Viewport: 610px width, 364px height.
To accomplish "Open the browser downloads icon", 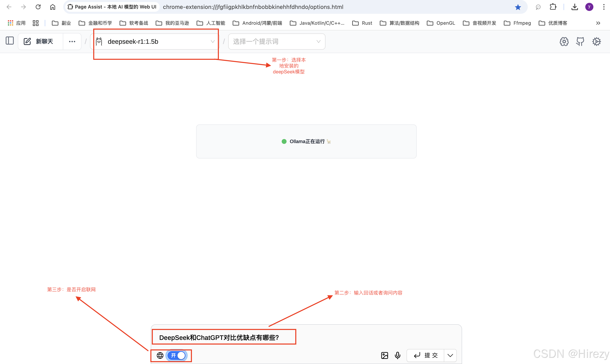I will pos(575,7).
